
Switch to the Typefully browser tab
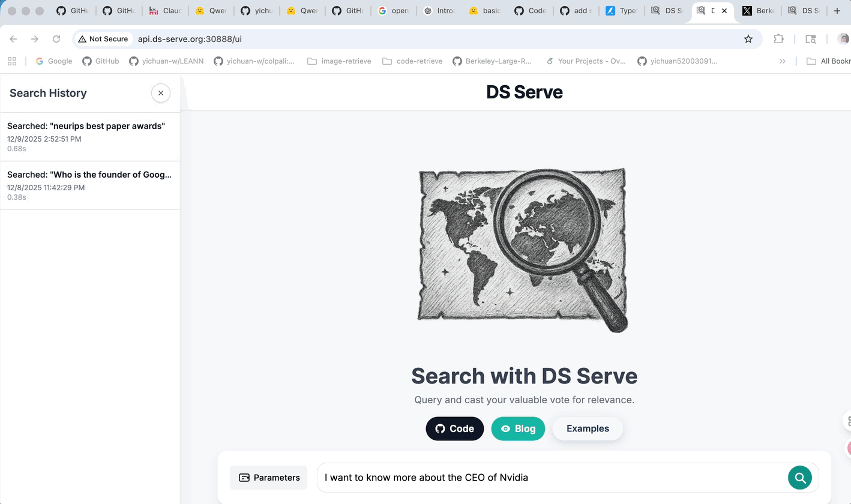click(621, 10)
